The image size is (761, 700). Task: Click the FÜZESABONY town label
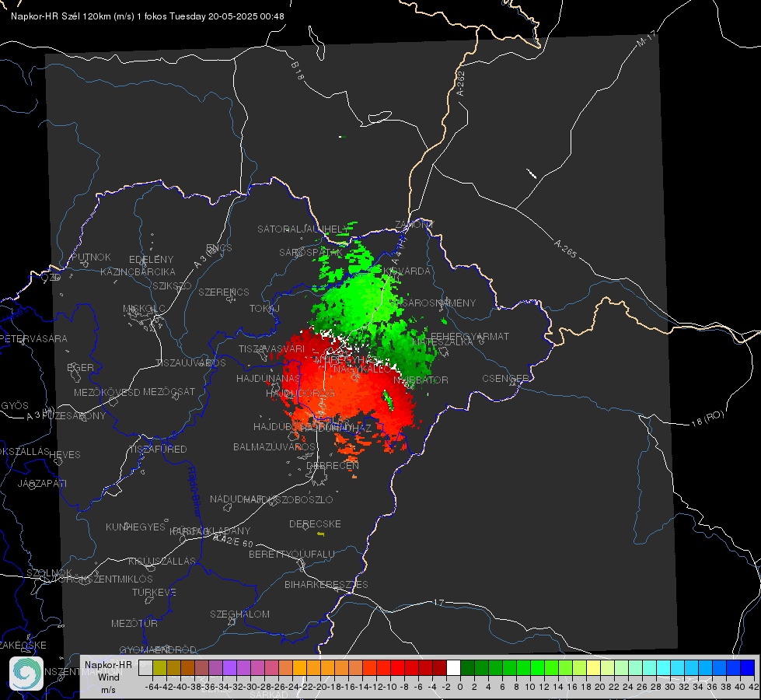coord(73,416)
